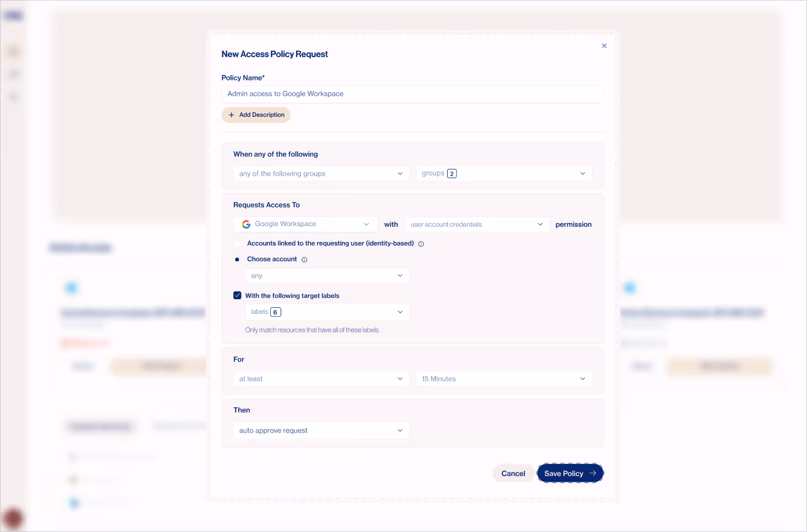Click the 'Requests Access To' heading
The width and height of the screenshot is (807, 532).
point(267,205)
